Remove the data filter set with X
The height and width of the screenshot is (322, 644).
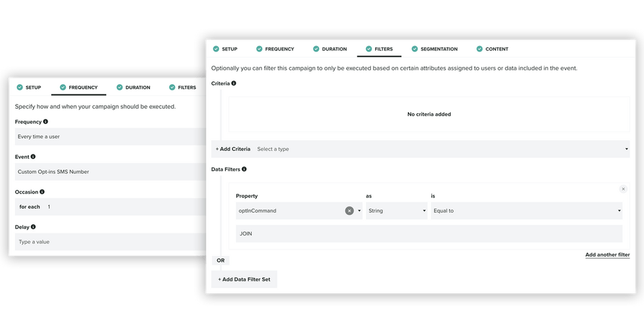(x=623, y=189)
